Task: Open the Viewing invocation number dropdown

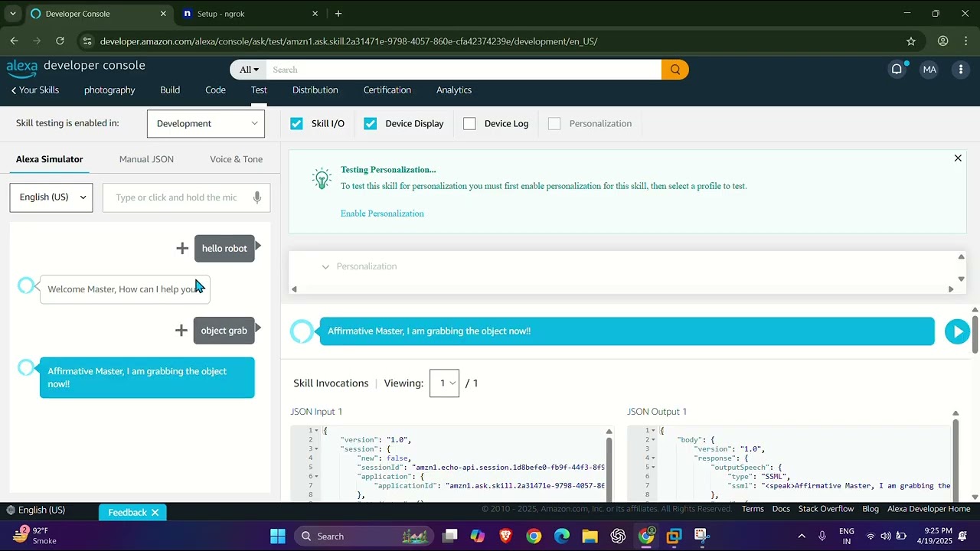Action: pyautogui.click(x=445, y=383)
